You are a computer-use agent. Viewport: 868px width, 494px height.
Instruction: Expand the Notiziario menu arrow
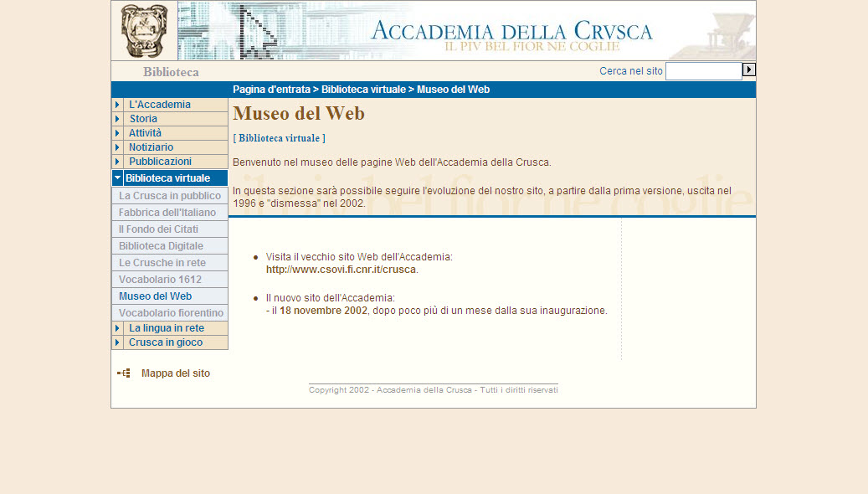tap(117, 147)
